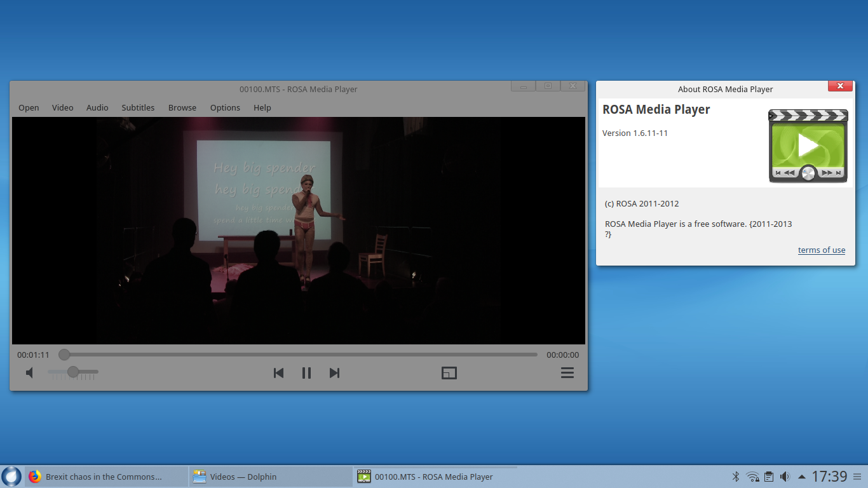Click the ROSA Media Player logo image
868x488 pixels.
(808, 146)
